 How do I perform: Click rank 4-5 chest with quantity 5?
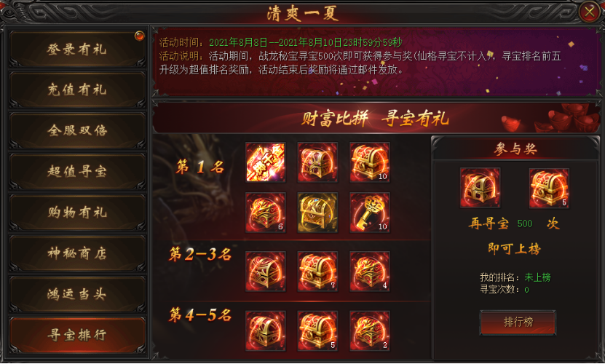317,331
